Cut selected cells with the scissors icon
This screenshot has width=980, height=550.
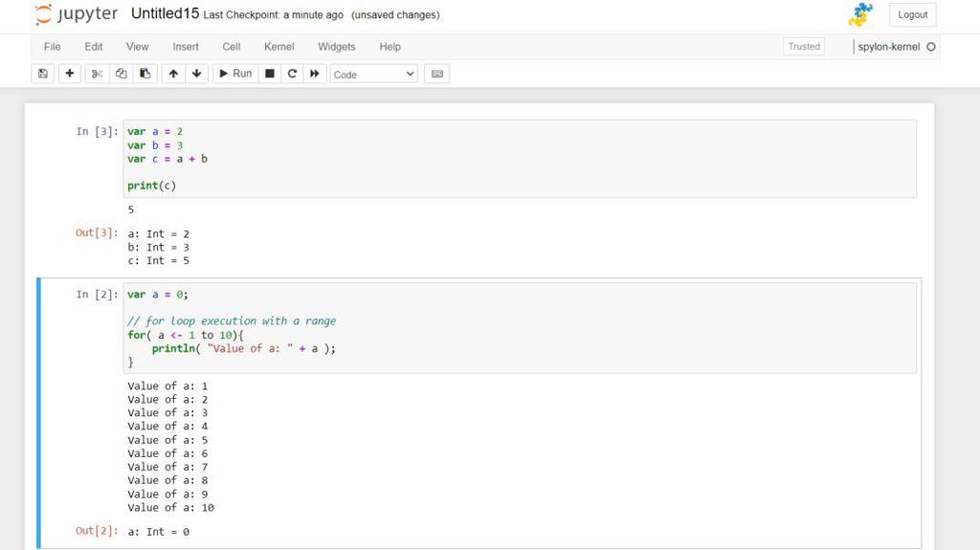pos(97,74)
